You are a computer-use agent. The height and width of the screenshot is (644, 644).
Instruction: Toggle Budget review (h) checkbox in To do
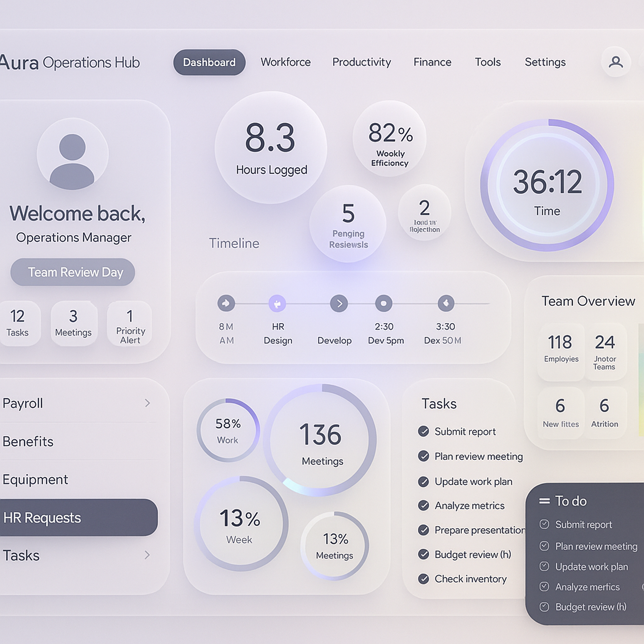[544, 607]
